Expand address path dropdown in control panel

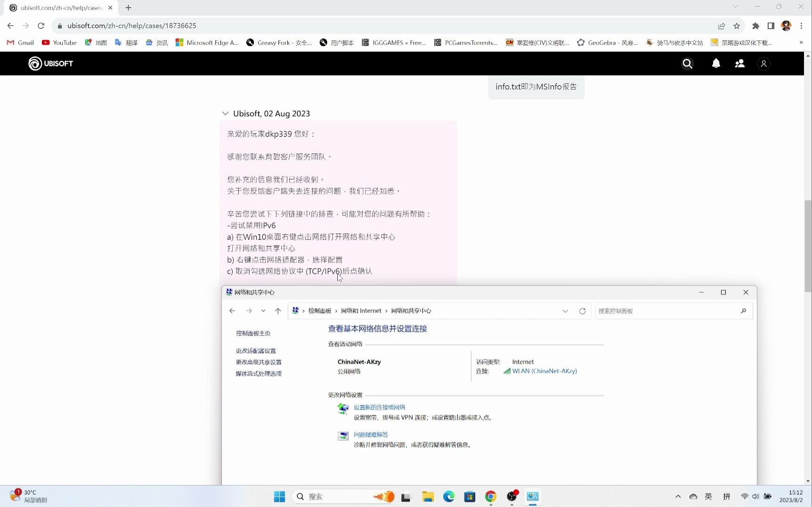pyautogui.click(x=565, y=311)
